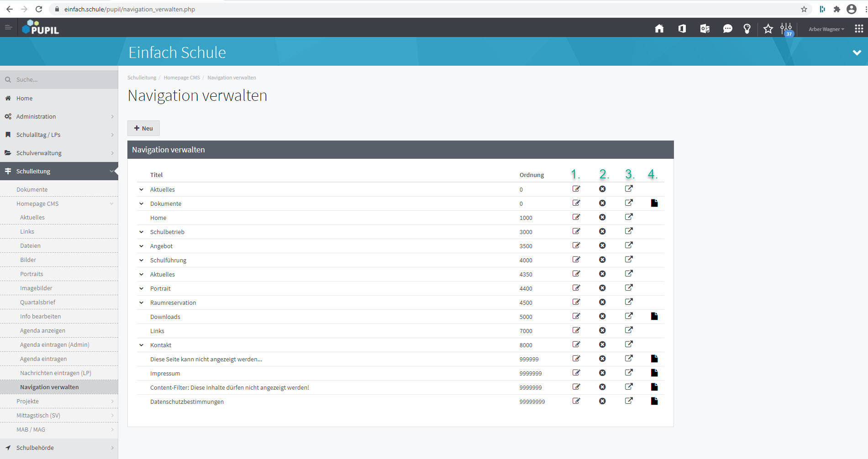The image size is (868, 459).
Task: Expand MAB / MAG in sidebar
Action: click(x=59, y=429)
